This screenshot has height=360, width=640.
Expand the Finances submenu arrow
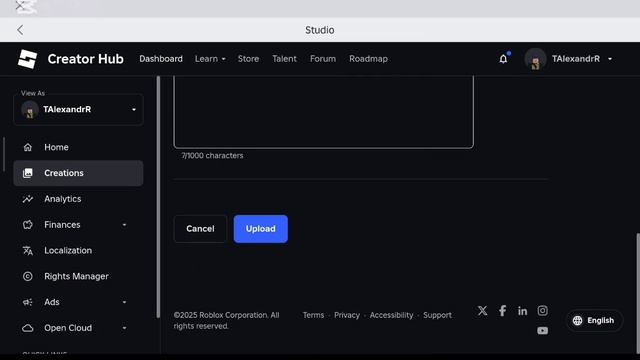point(124,225)
